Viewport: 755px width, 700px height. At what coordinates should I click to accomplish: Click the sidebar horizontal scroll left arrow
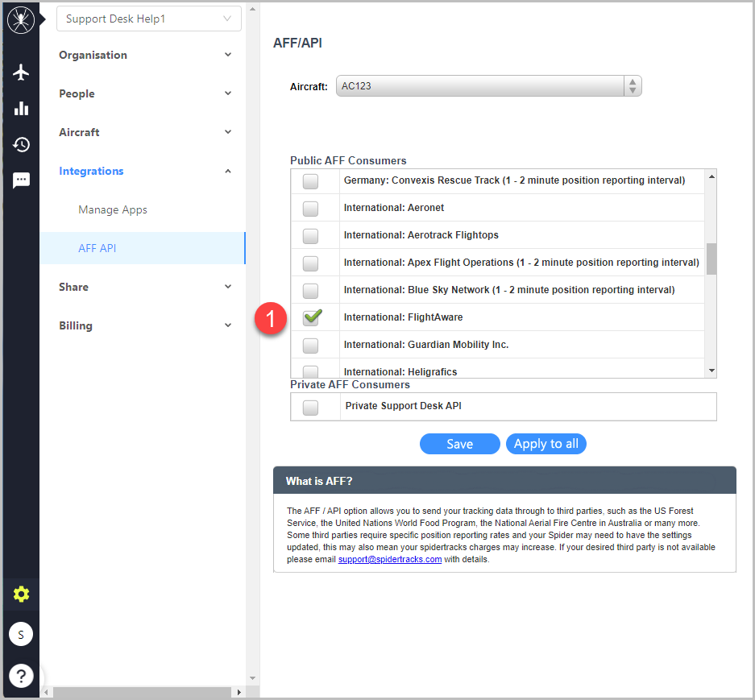pos(46,692)
